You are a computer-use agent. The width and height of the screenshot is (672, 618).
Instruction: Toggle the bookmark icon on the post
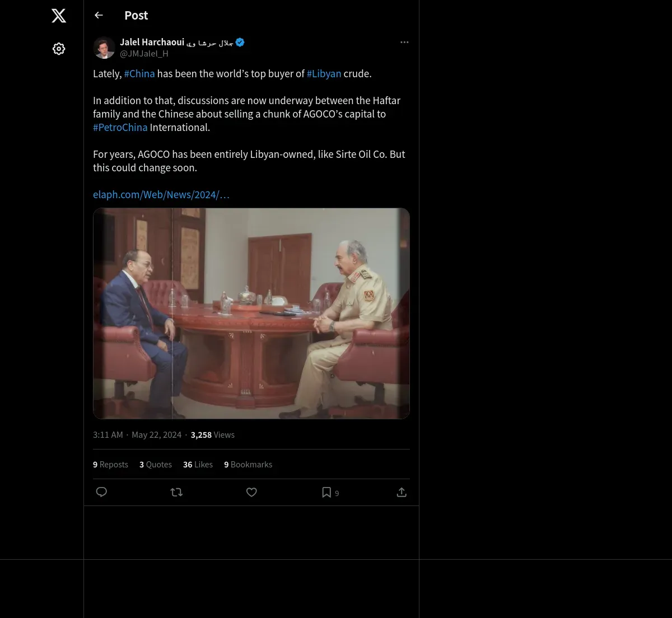click(326, 492)
